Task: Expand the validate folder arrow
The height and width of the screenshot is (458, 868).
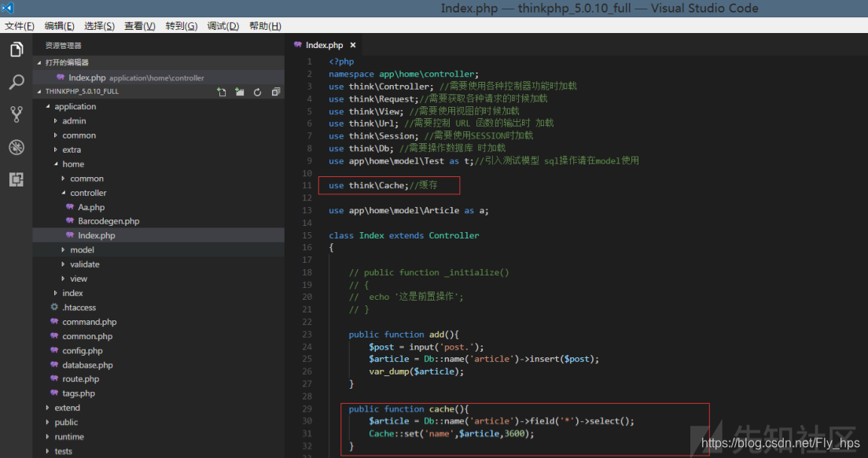Action: click(x=63, y=264)
